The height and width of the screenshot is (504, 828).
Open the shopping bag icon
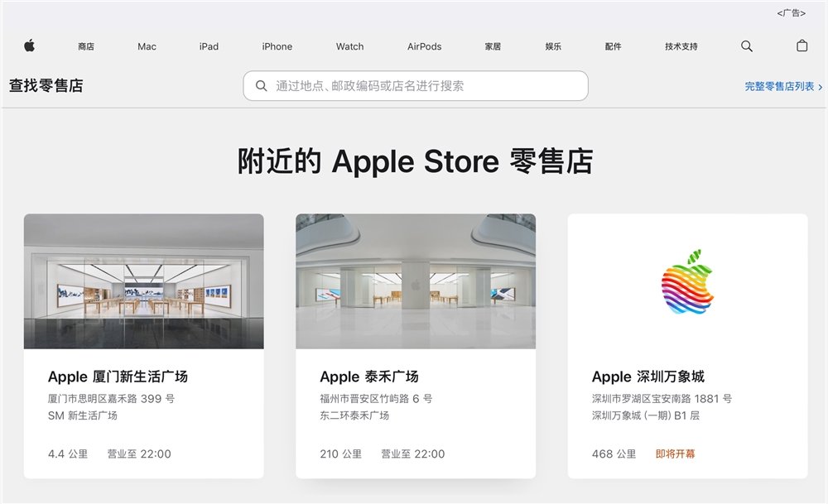coord(802,46)
